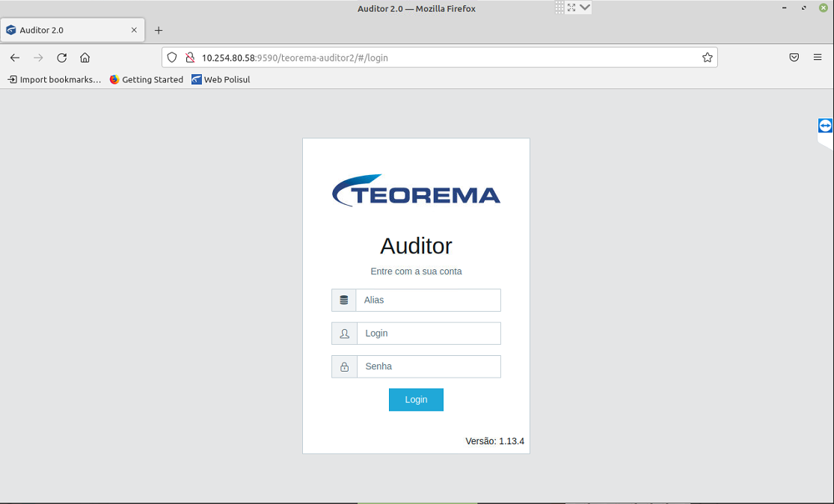Go to the Firefox home page

tap(85, 58)
